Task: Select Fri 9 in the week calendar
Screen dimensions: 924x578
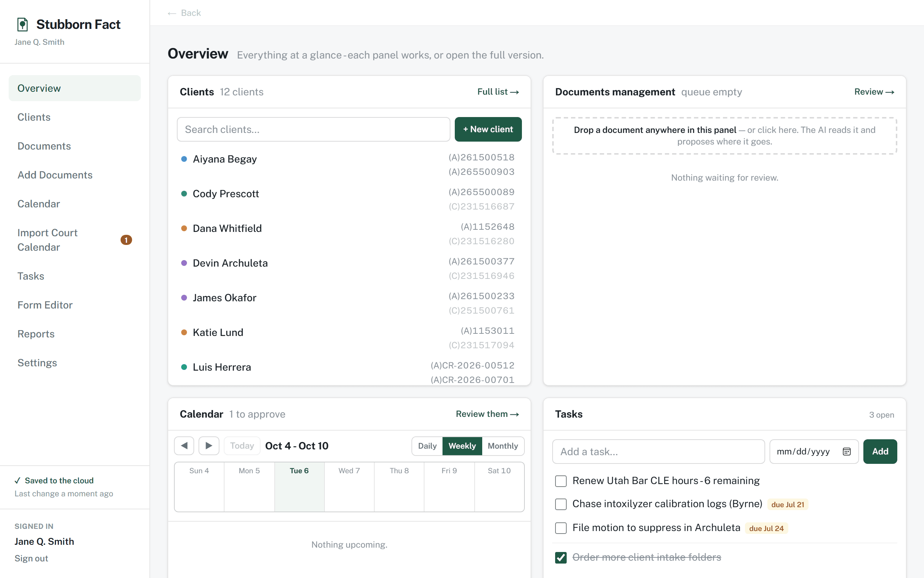Action: click(449, 487)
